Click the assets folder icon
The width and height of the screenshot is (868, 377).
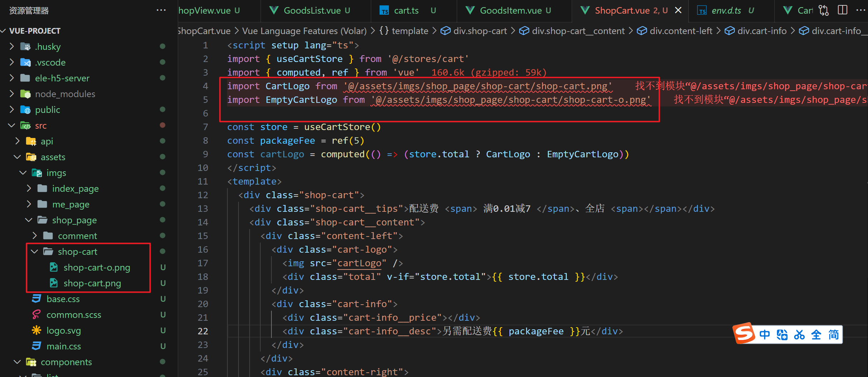tap(31, 157)
